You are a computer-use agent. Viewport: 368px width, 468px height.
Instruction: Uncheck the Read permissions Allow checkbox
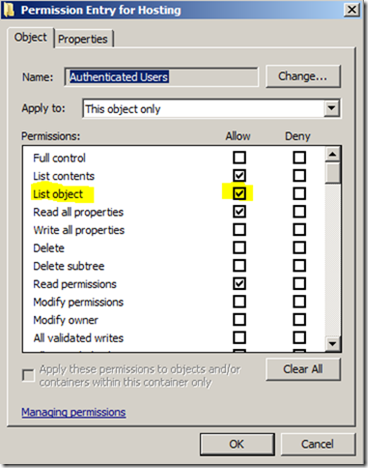239,283
